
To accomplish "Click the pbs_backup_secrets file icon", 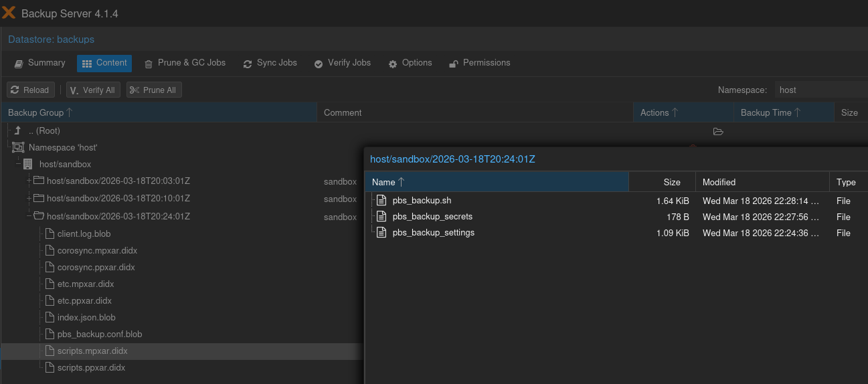I will [381, 217].
